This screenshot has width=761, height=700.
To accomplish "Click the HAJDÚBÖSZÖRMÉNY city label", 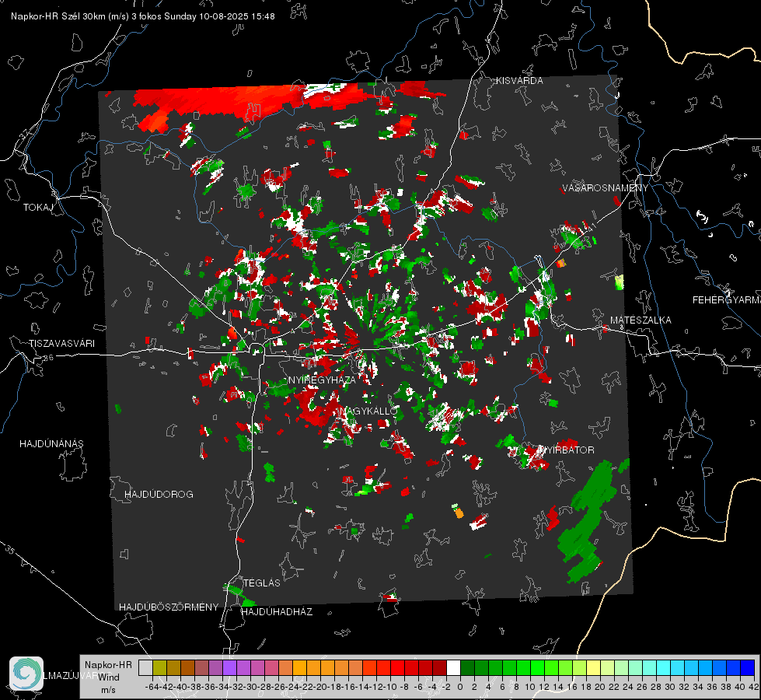I will [x=169, y=607].
